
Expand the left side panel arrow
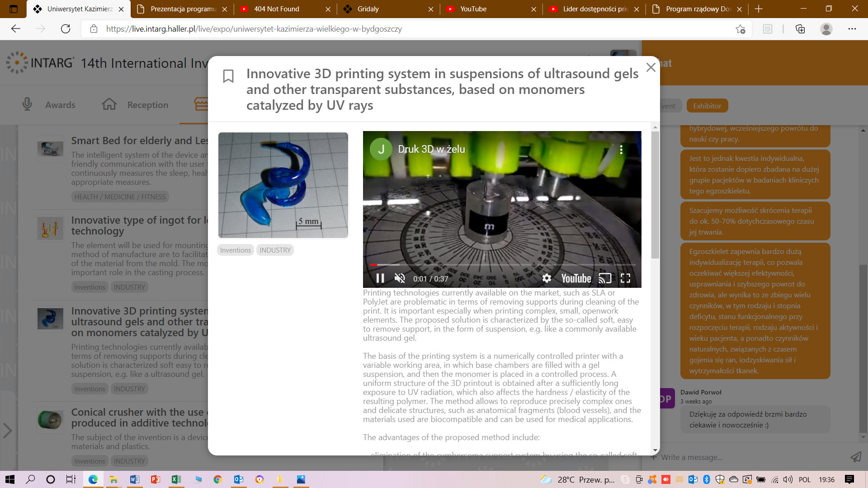[7, 431]
